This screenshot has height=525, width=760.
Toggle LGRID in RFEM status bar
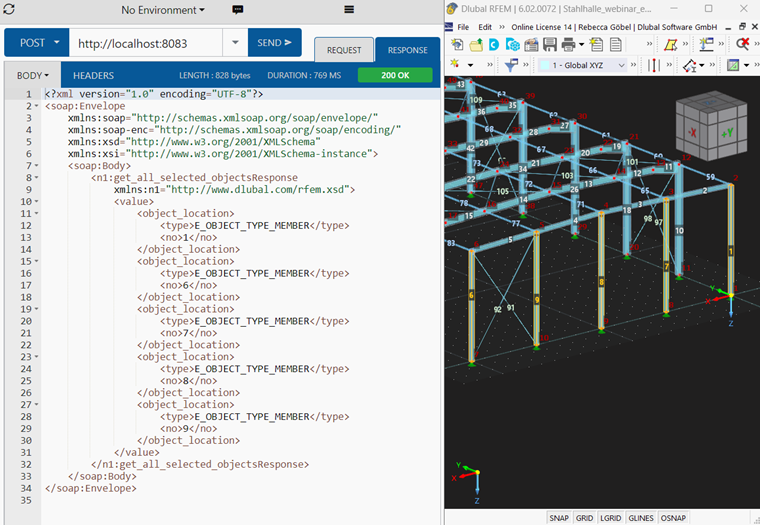tap(610, 518)
